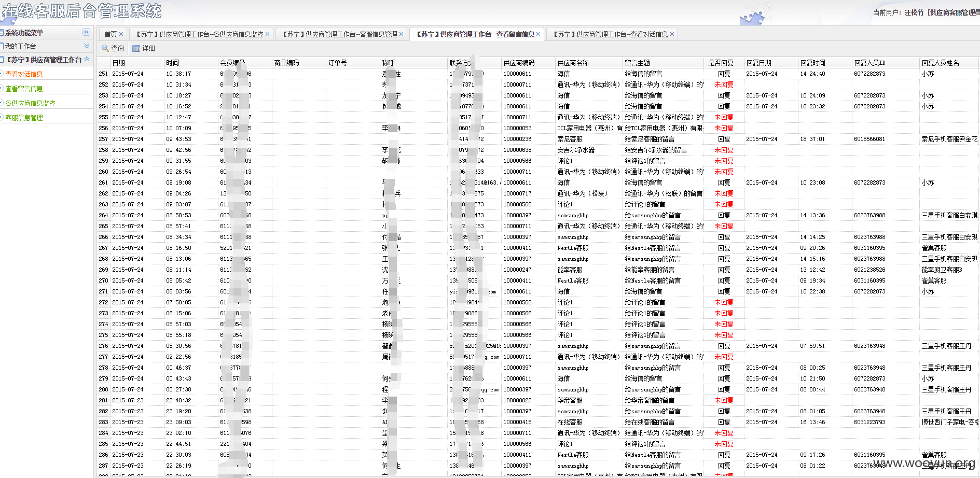Image resolution: width=980 pixels, height=478 pixels.
Task: Click supplier code 100000638
Action: pyautogui.click(x=517, y=150)
